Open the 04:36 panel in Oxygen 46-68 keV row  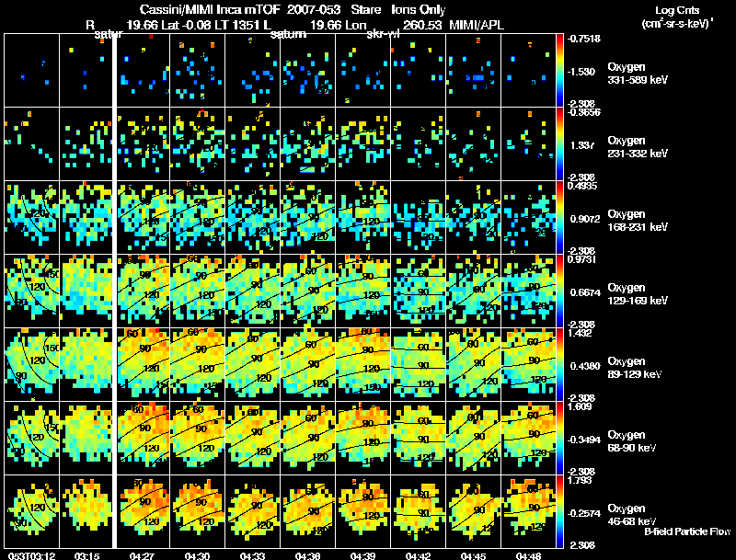point(307,512)
